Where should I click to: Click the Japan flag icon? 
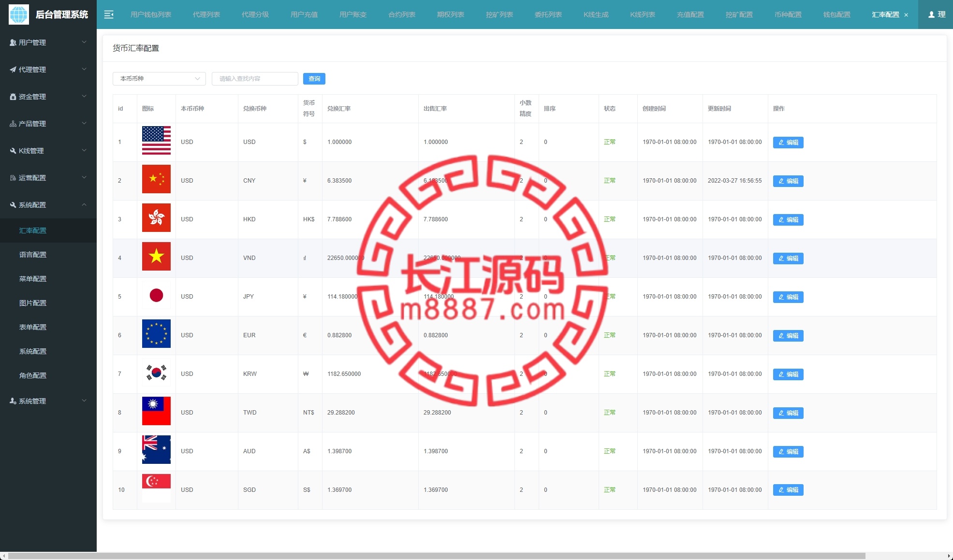pyautogui.click(x=156, y=295)
